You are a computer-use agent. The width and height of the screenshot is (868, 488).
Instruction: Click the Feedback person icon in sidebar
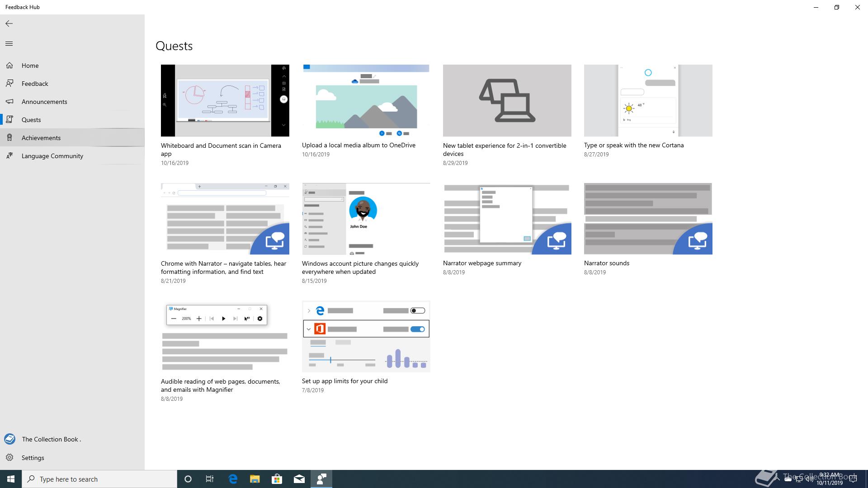click(9, 84)
